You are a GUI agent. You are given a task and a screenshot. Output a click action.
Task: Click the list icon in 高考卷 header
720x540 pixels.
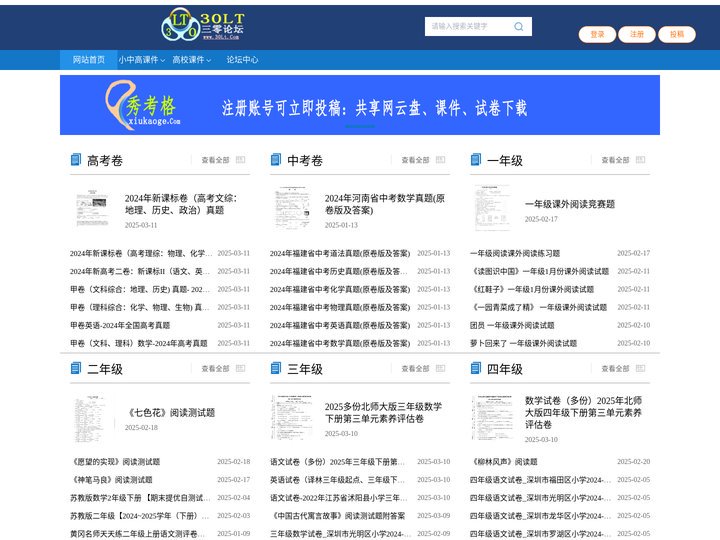tap(241, 160)
